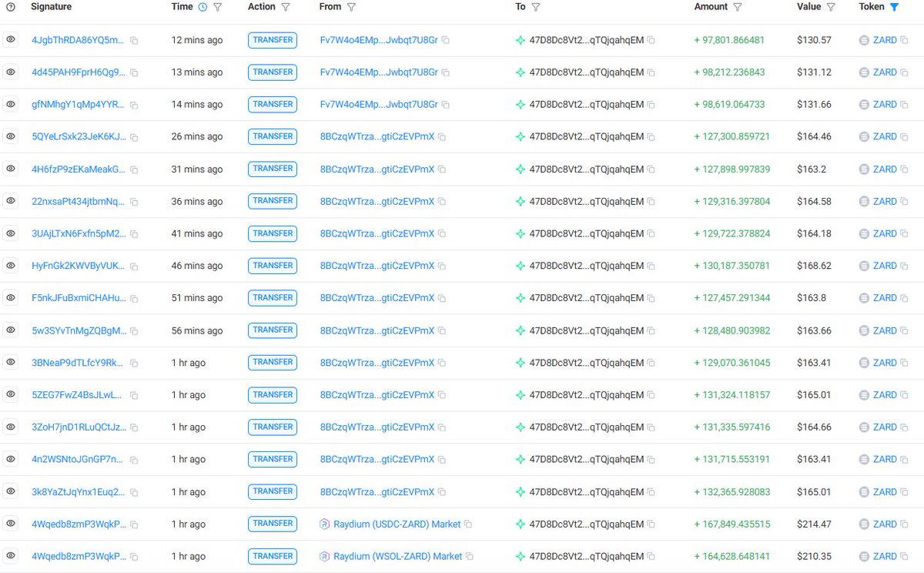Click the eye icon for signature 4n2WSNtoJGnGP7n
The width and height of the screenshot is (924, 573).
tap(11, 459)
